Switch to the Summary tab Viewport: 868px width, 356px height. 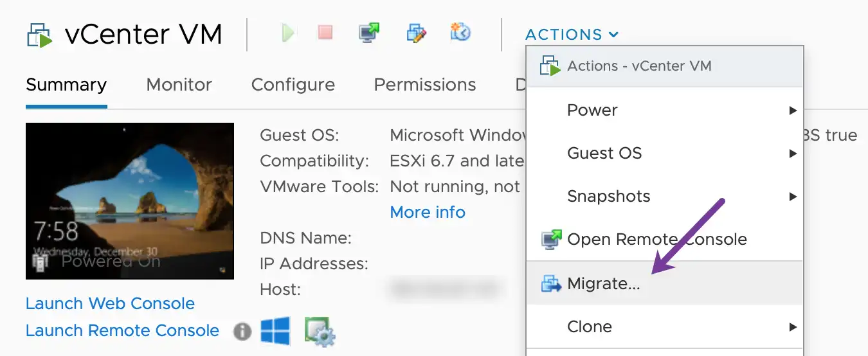coord(66,85)
